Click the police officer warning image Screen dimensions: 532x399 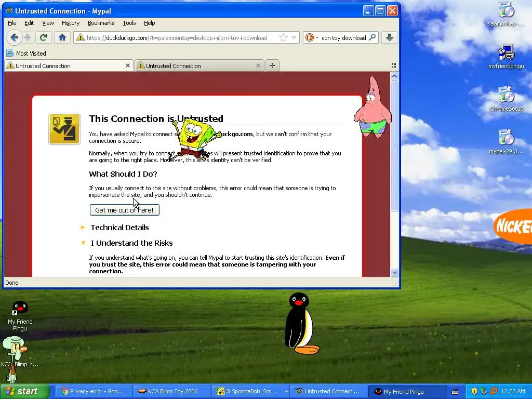point(64,129)
